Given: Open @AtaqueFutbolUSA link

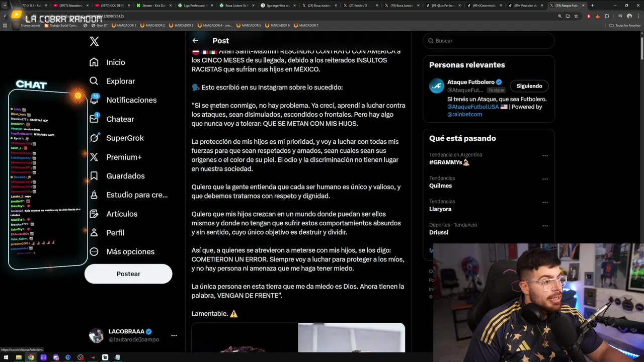Looking at the screenshot, I should (473, 107).
